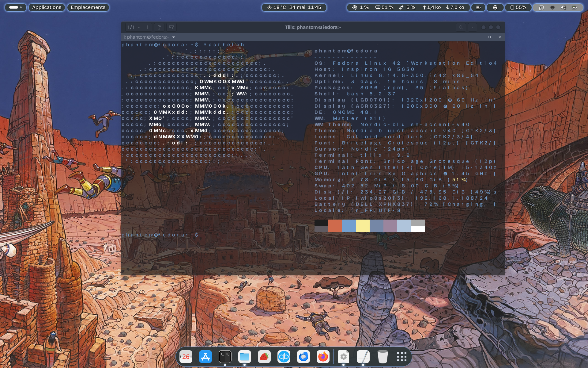Screen dimensions: 588x368
Task: Click the 'Locale: fr_FR.UTF-8' line
Action: 358,210
